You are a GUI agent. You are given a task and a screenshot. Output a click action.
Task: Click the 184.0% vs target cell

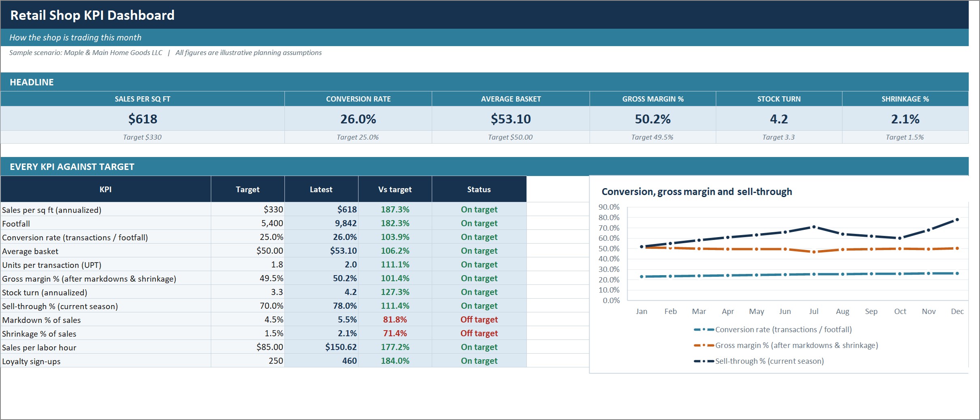395,361
